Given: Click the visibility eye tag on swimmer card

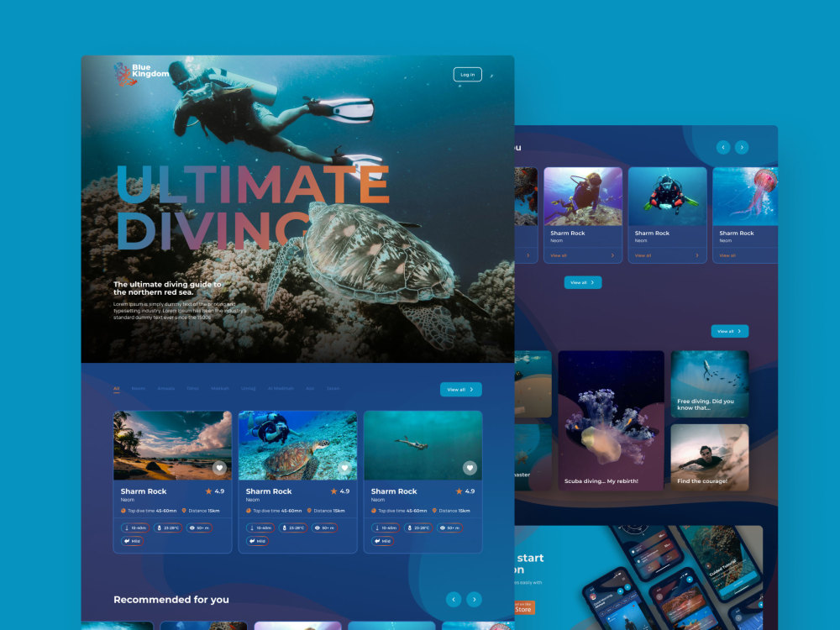Looking at the screenshot, I should (450, 528).
